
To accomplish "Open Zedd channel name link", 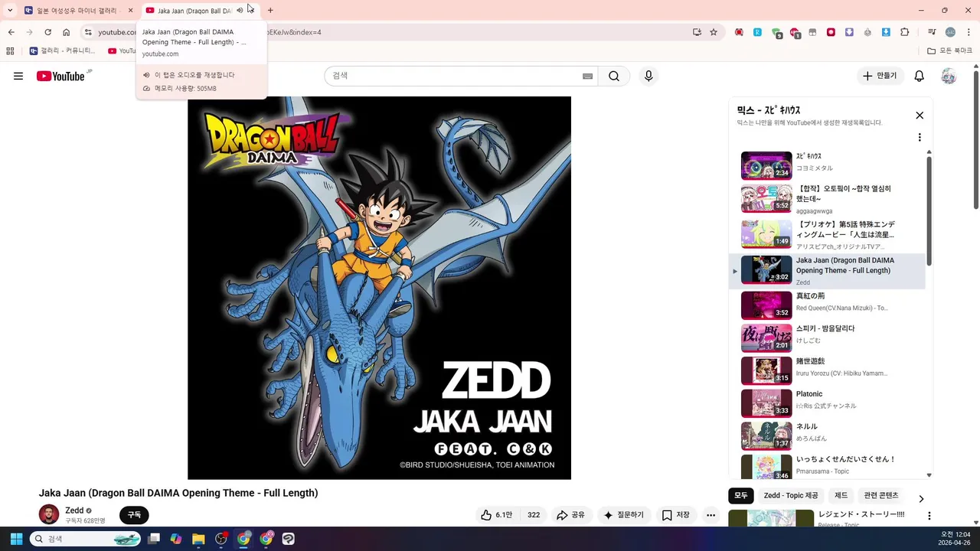I will click(74, 510).
